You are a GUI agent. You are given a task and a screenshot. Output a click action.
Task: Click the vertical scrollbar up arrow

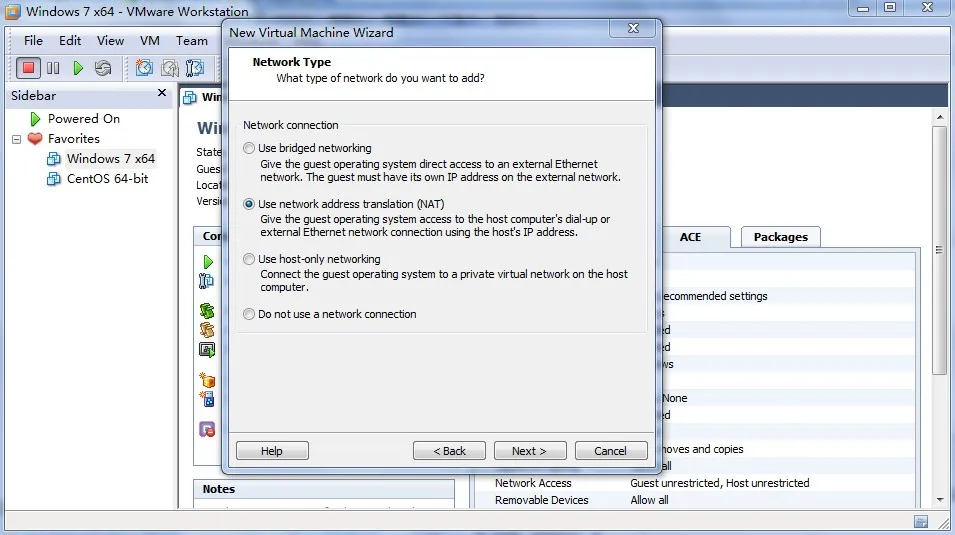[940, 117]
